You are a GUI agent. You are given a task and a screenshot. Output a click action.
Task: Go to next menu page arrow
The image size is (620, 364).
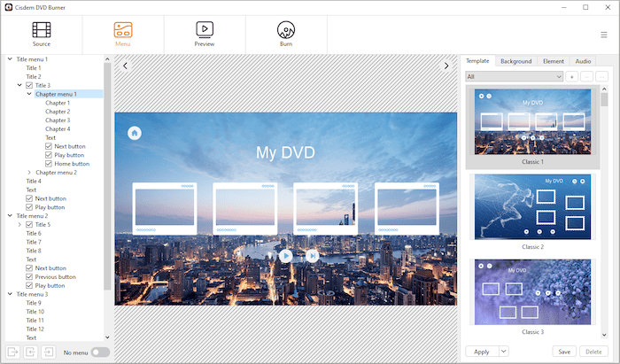(446, 66)
